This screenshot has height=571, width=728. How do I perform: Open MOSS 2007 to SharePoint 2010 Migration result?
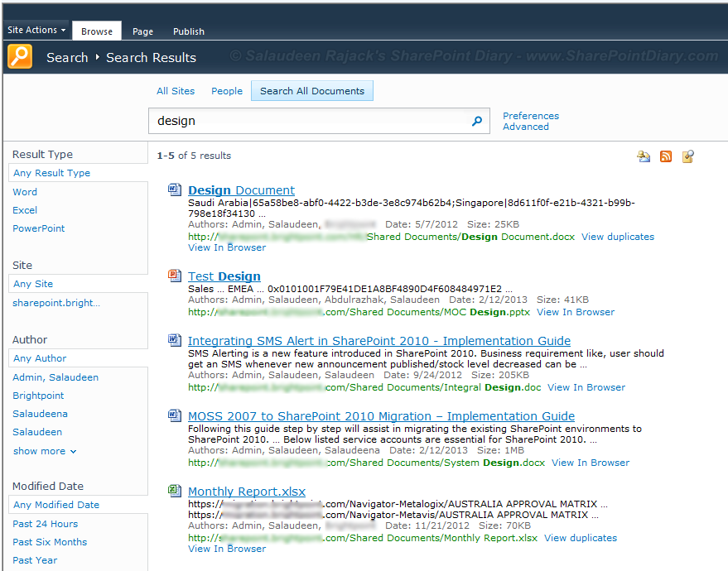(381, 416)
